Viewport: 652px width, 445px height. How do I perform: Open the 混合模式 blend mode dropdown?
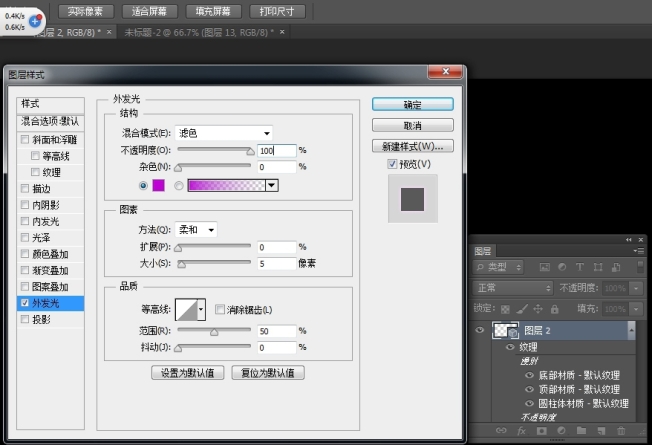pos(226,133)
